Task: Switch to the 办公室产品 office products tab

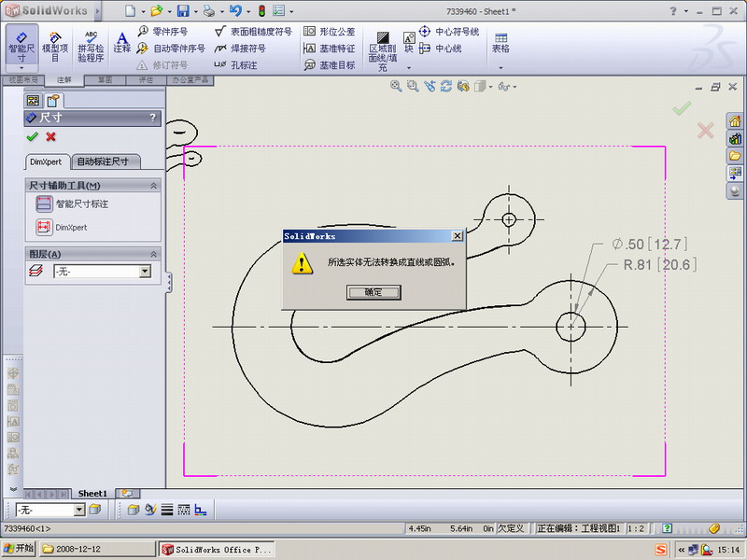Action: pyautogui.click(x=190, y=79)
